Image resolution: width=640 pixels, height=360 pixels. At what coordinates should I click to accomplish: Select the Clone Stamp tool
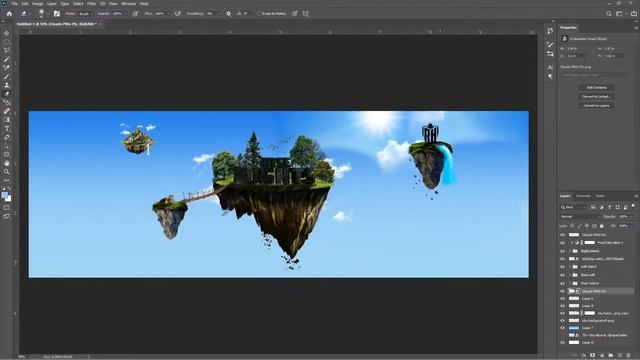coord(7,85)
